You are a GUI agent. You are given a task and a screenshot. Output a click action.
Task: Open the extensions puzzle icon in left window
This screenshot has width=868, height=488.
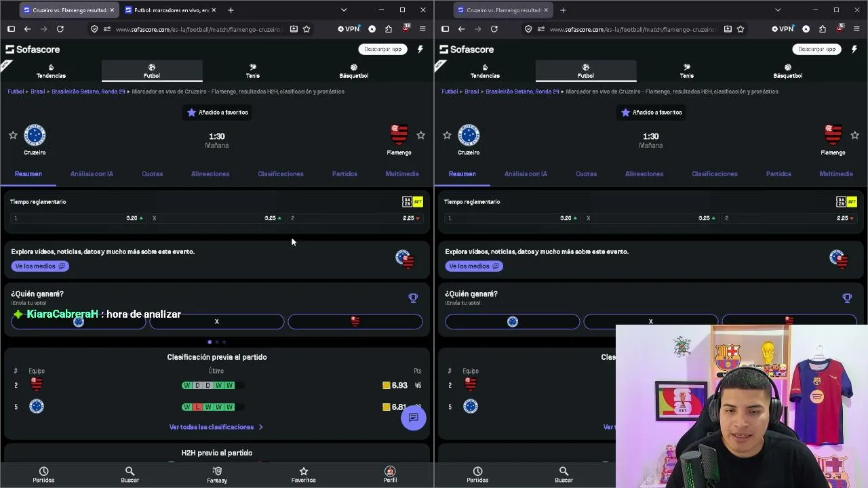click(389, 29)
